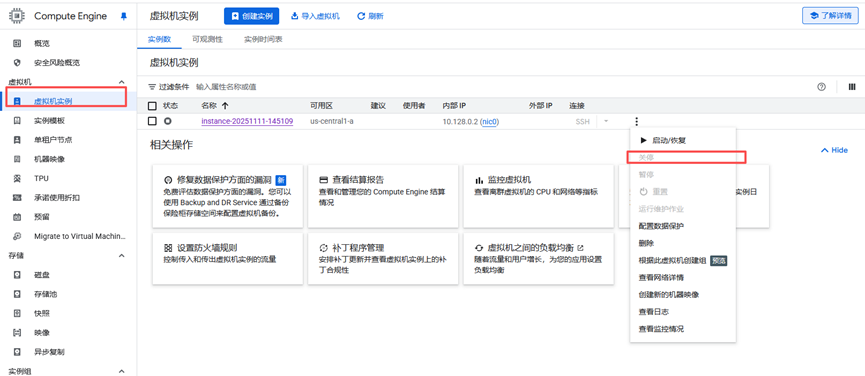The width and height of the screenshot is (865, 376).
Task: Switch to the 实例时间表 tab
Action: [x=264, y=40]
